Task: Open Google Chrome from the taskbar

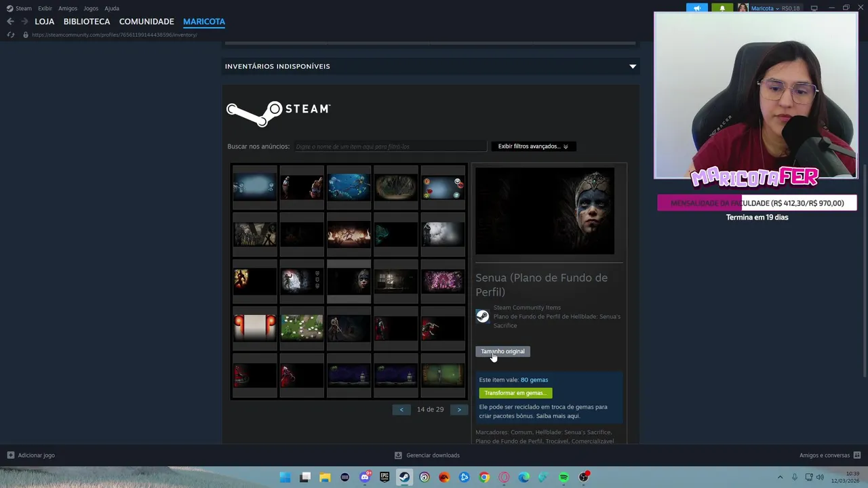Action: coord(484,477)
